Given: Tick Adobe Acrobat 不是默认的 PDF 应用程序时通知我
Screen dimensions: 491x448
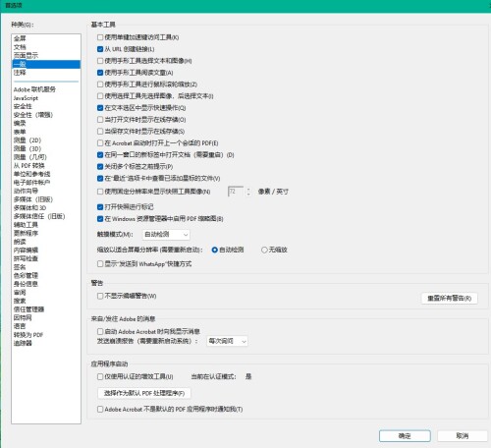Looking at the screenshot, I should [x=100, y=410].
